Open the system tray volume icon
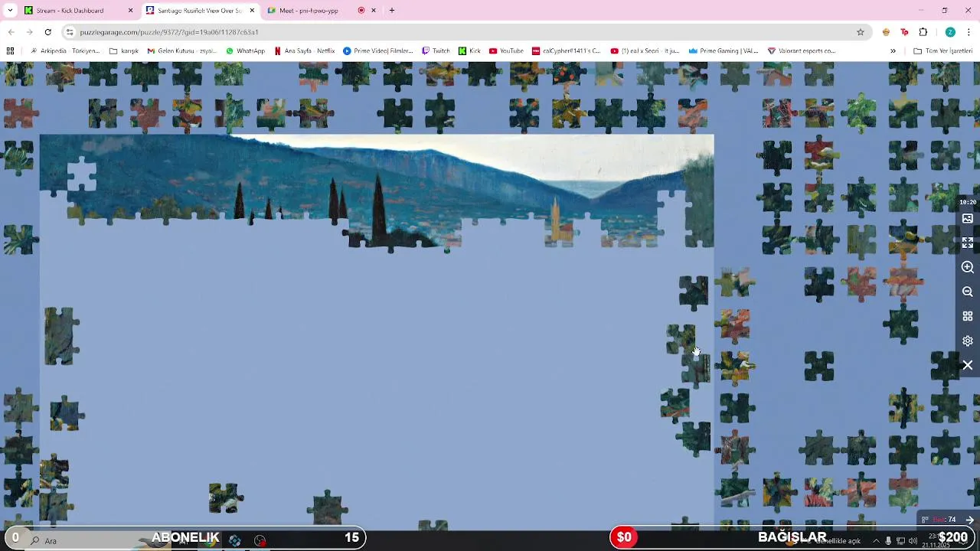This screenshot has width=980, height=551. (913, 540)
